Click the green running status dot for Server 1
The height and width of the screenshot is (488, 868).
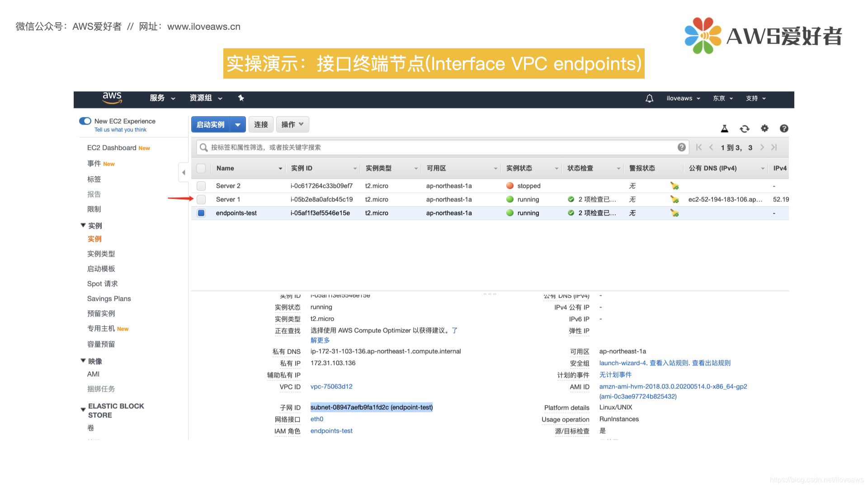pyautogui.click(x=510, y=199)
